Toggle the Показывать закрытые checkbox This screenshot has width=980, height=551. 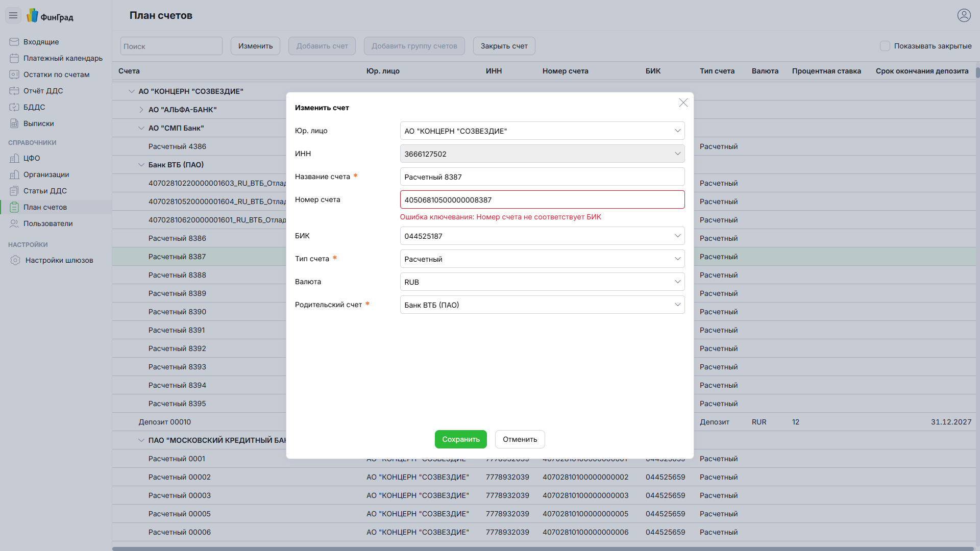click(x=885, y=46)
